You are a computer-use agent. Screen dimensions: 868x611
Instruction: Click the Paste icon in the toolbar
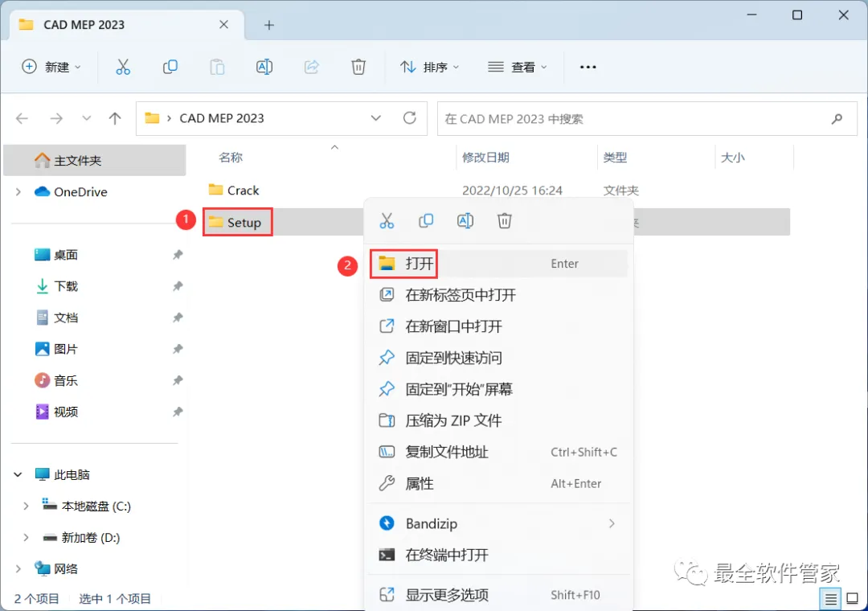(217, 67)
